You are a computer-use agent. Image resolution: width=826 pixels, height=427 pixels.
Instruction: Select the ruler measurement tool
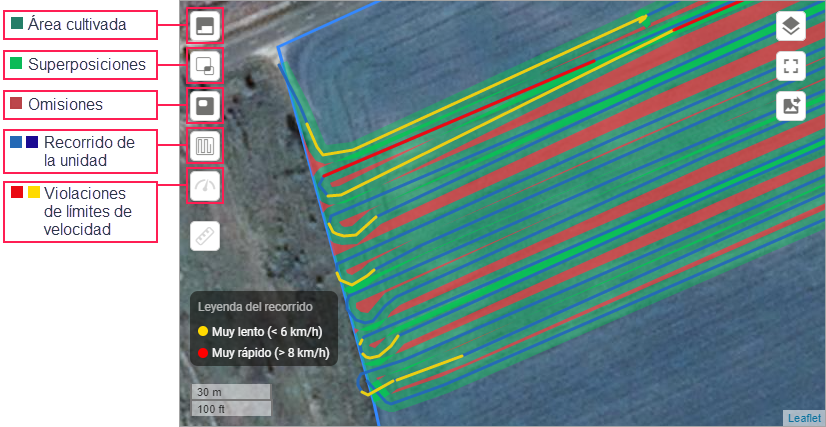click(x=204, y=235)
